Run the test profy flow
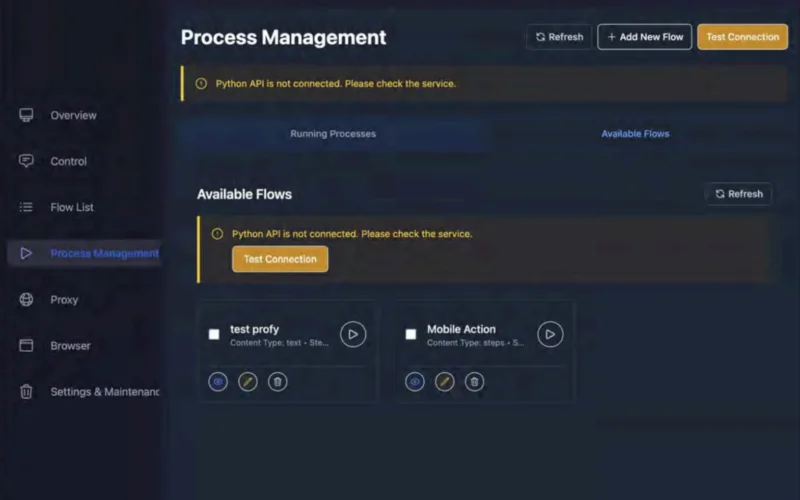 click(x=353, y=334)
